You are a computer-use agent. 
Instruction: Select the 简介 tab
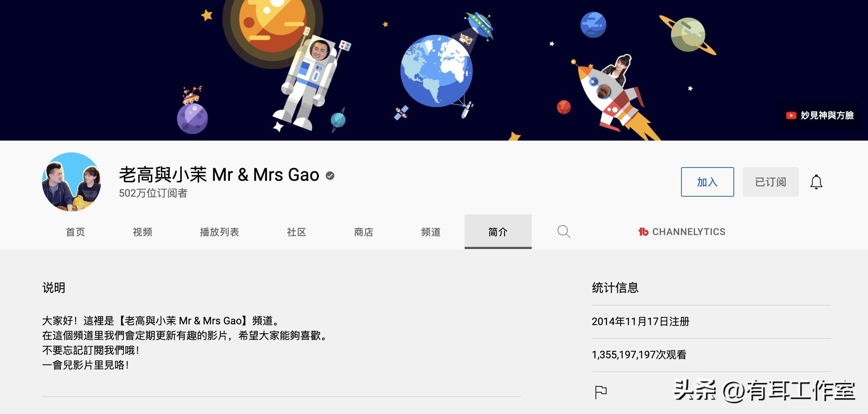(x=498, y=232)
